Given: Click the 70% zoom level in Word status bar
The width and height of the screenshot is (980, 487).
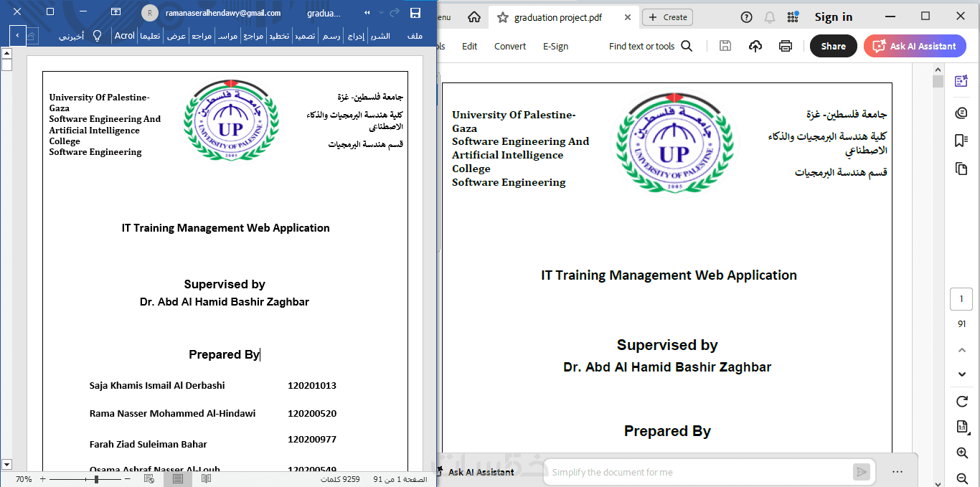Looking at the screenshot, I should pyautogui.click(x=24, y=479).
